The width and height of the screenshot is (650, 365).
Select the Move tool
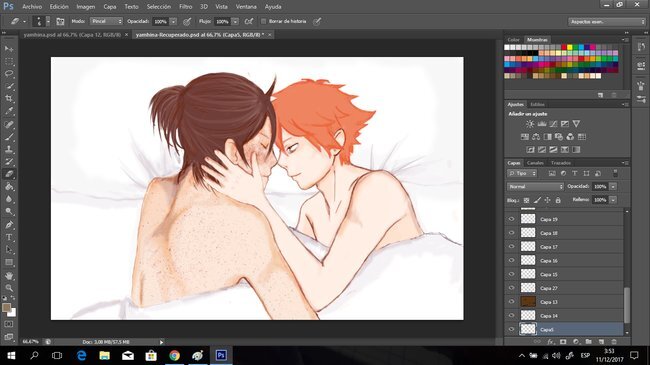9,49
